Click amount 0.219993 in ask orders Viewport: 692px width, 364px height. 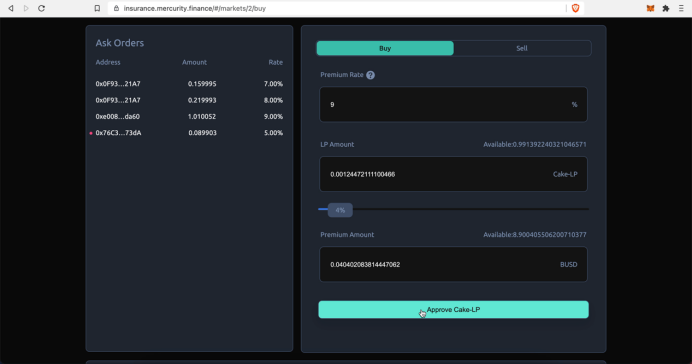coord(202,100)
